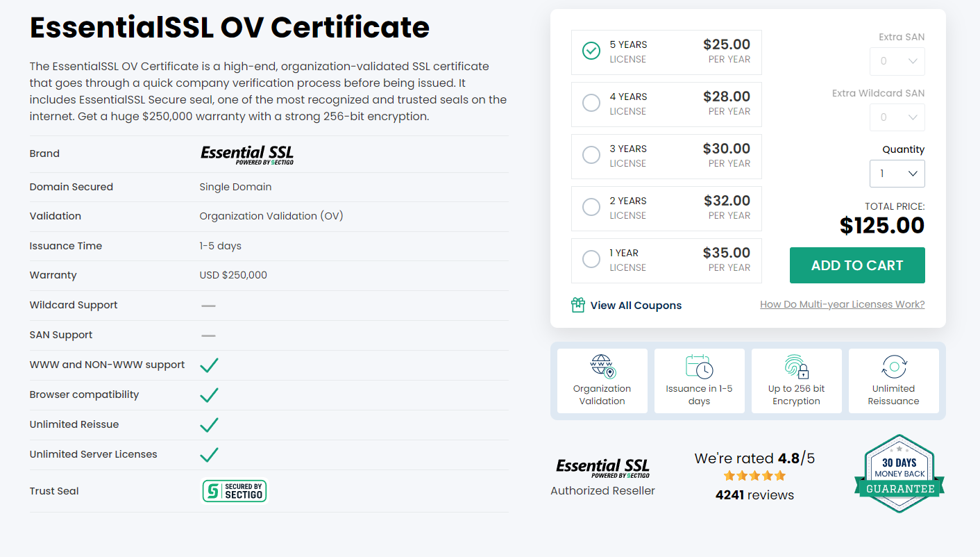Click the Add to Cart button

857,265
